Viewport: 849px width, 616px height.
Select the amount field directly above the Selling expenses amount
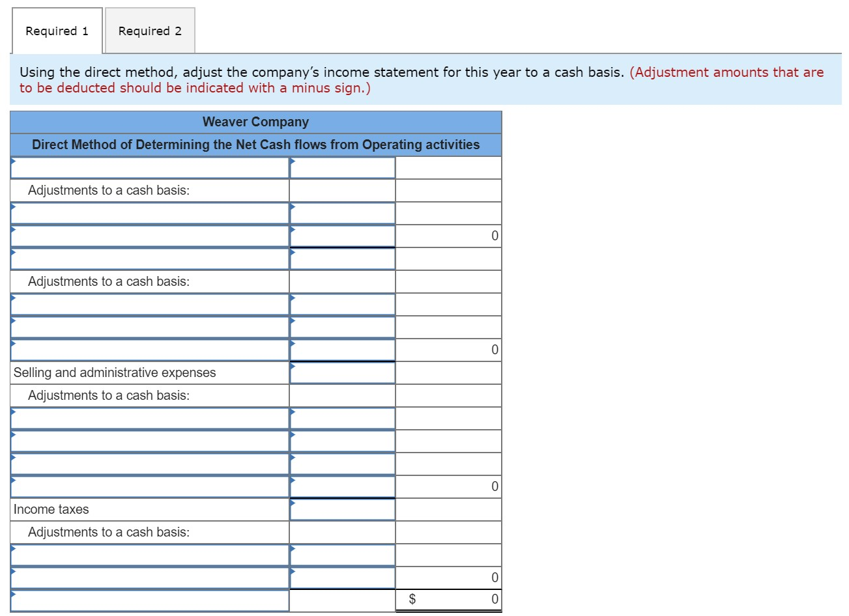[343, 350]
